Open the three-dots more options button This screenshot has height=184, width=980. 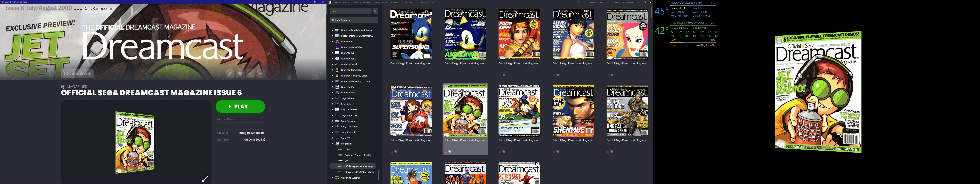click(261, 74)
